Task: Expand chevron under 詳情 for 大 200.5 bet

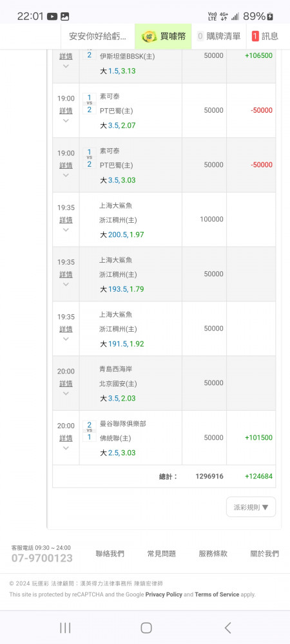Action: pyautogui.click(x=66, y=230)
